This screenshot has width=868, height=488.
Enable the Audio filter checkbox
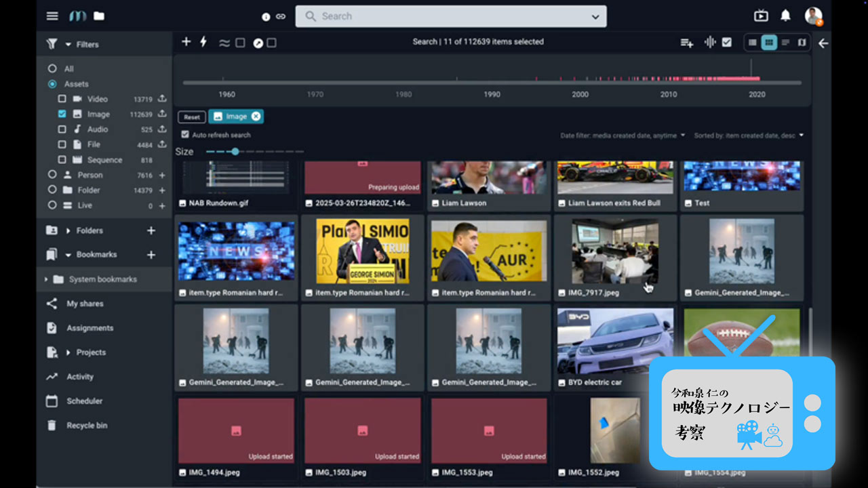pos(62,129)
